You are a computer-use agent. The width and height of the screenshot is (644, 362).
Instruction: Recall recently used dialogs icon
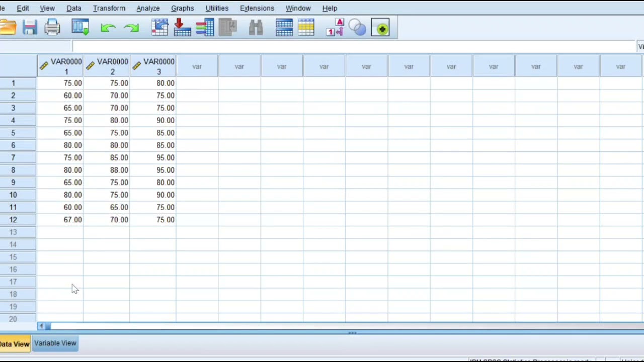(80, 28)
